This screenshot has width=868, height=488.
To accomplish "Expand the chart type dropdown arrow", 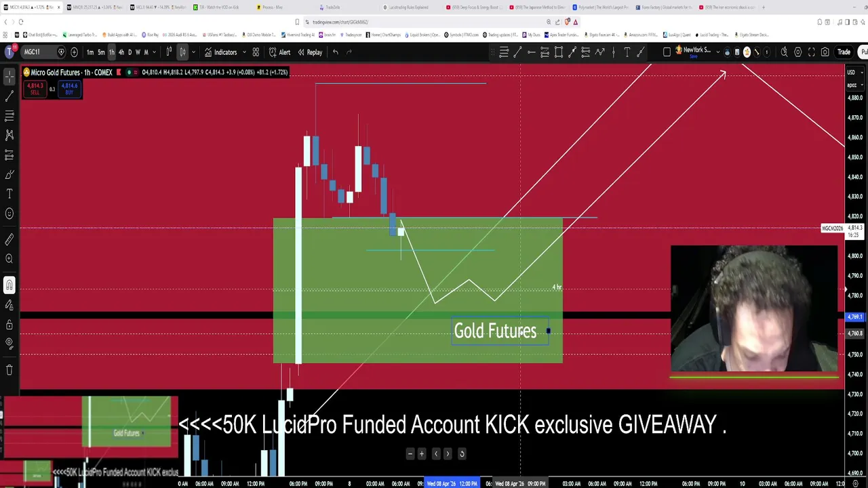I will [x=193, y=52].
